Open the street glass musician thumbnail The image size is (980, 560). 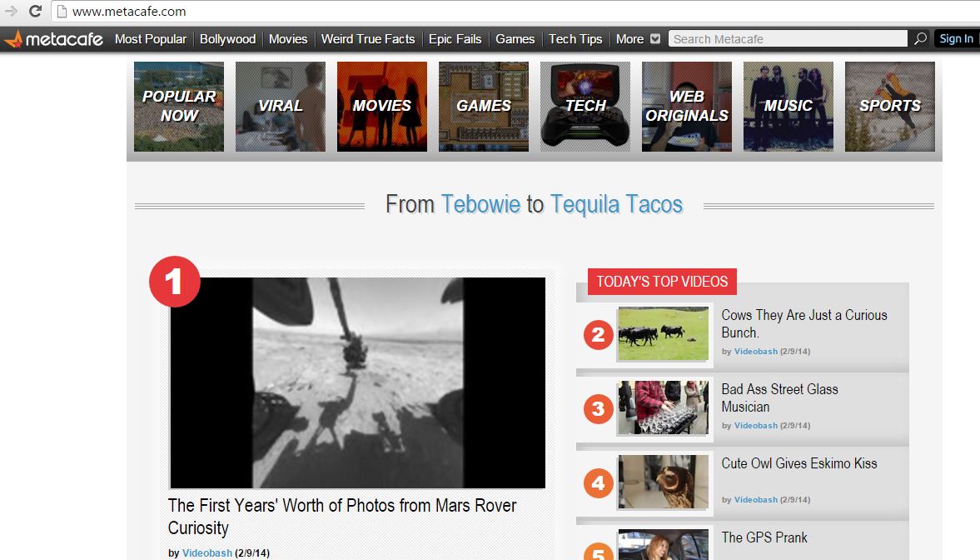[x=663, y=408]
